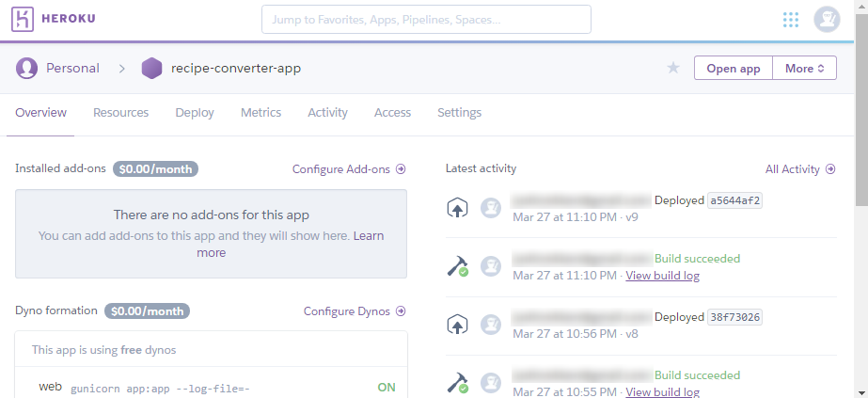The width and height of the screenshot is (868, 398).
Task: Click the second deployed upload icon
Action: pyautogui.click(x=457, y=325)
